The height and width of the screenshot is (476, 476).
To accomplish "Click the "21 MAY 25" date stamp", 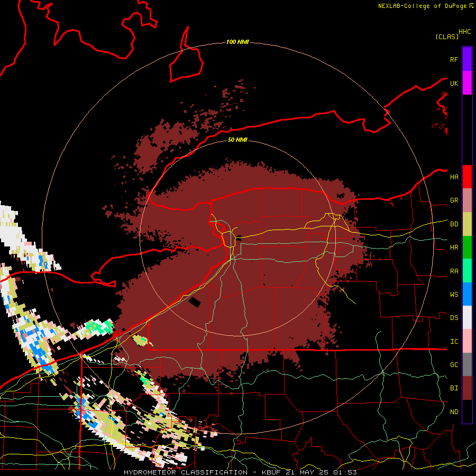I will point(307,472).
